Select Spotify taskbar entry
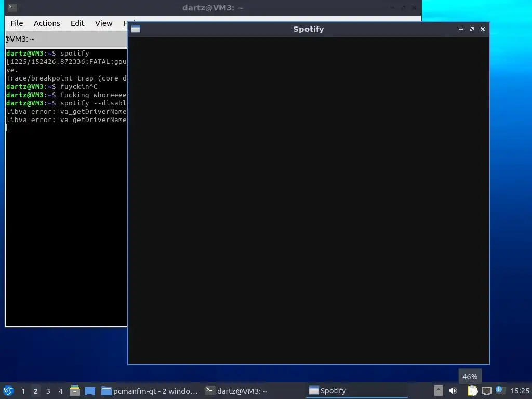 click(356, 391)
